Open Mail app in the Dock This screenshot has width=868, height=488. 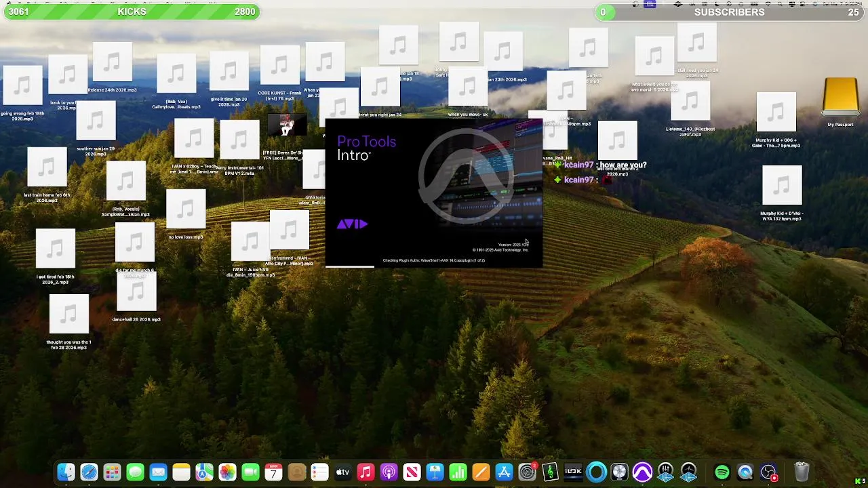tap(158, 472)
